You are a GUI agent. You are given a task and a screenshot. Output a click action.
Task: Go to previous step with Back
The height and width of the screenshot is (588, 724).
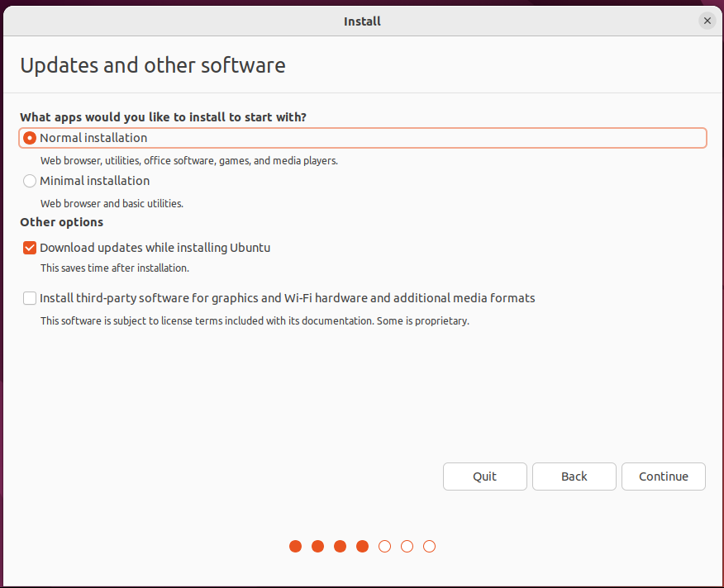(574, 477)
